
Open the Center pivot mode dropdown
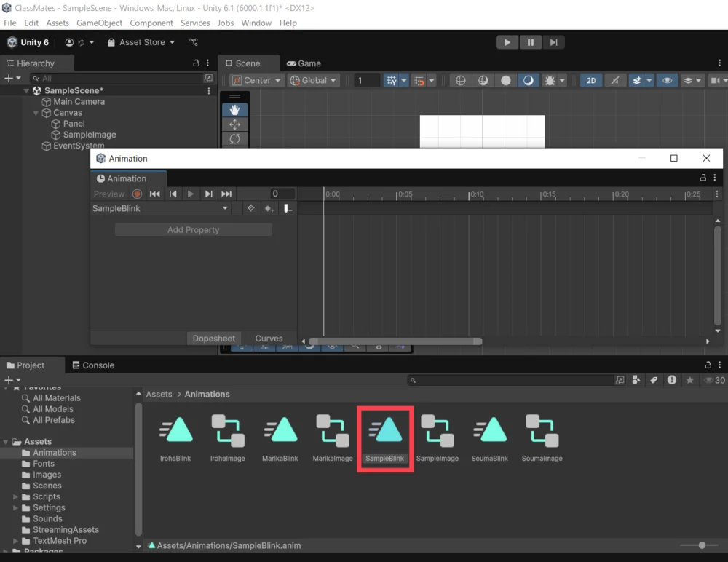coord(257,81)
